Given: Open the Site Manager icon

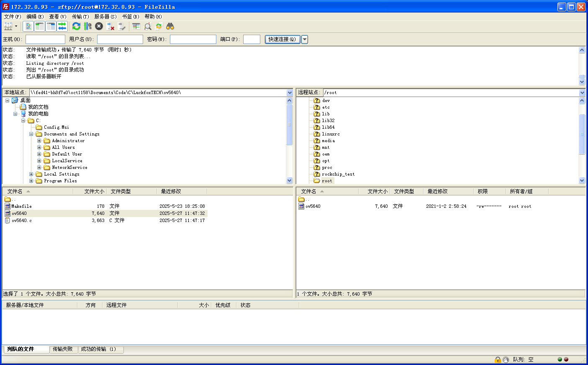Looking at the screenshot, I should click(x=8, y=26).
